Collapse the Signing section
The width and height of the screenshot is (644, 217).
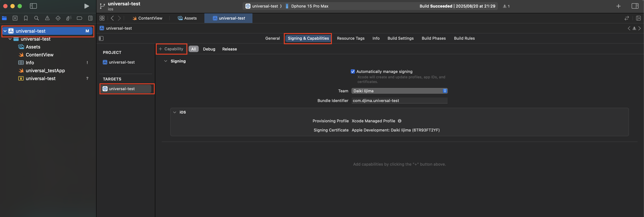click(165, 61)
